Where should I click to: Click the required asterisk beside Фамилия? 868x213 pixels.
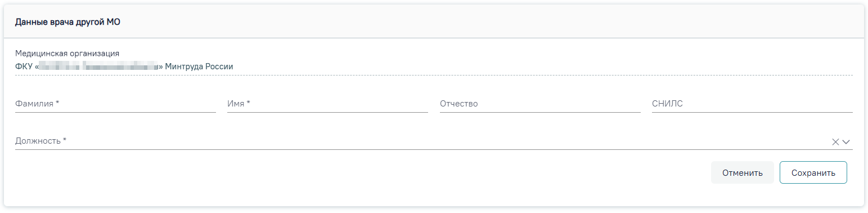click(57, 104)
